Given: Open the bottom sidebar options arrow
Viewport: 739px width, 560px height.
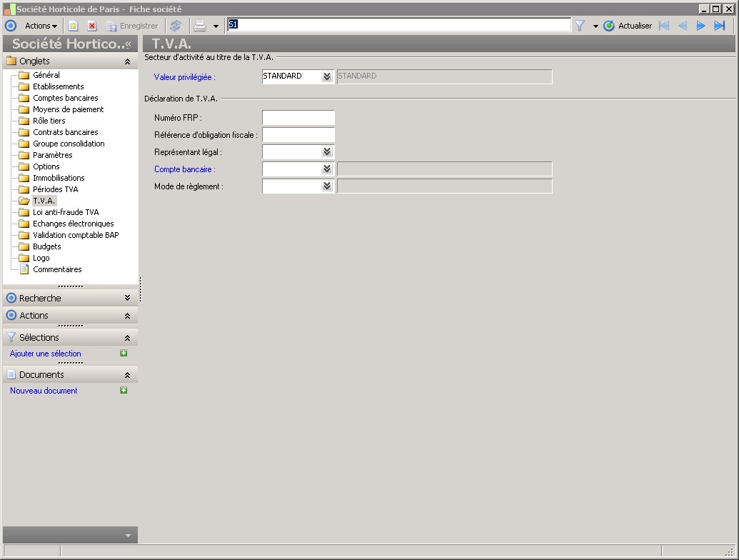Looking at the screenshot, I should tap(128, 536).
